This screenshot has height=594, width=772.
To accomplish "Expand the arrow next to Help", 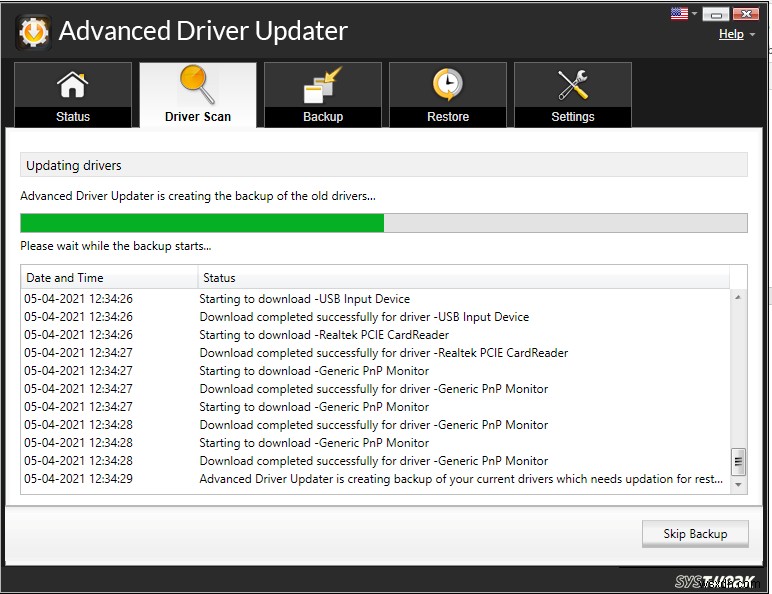I will (x=752, y=35).
